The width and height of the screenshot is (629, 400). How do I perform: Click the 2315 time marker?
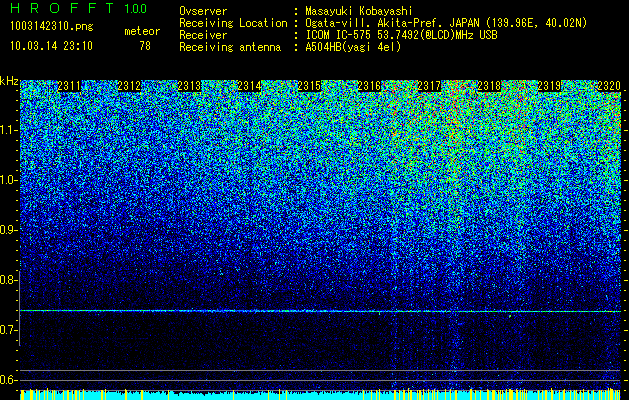[x=309, y=86]
